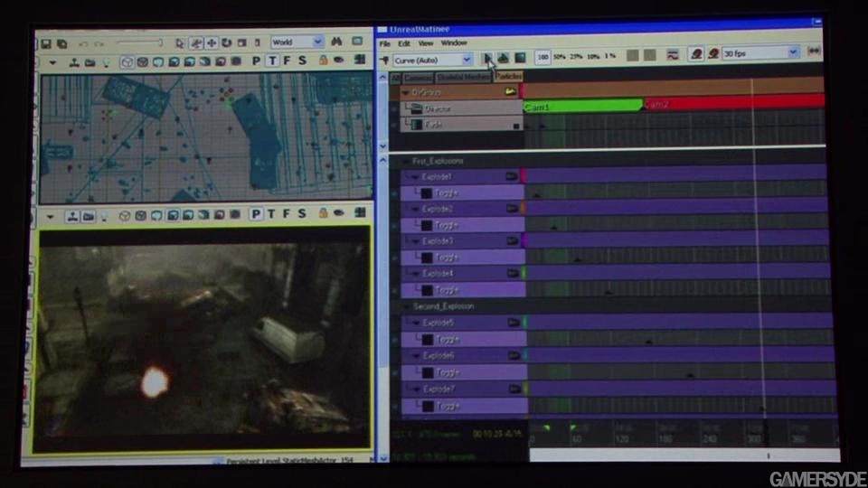Collapse the Explode1 group triangle

tap(415, 177)
